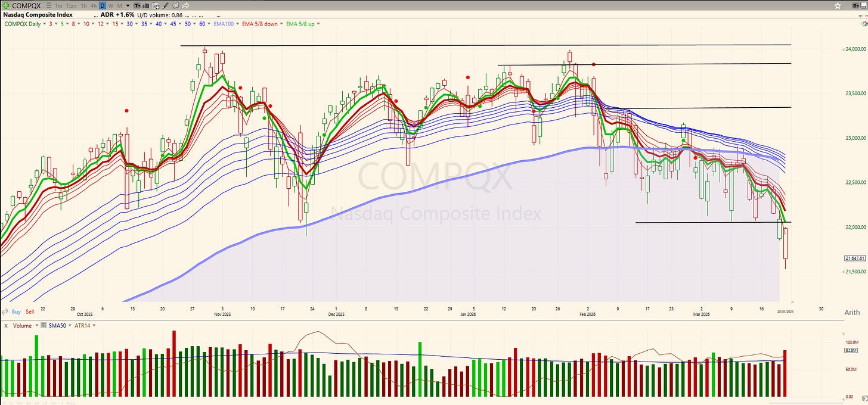This screenshot has width=868, height=405.
Task: Click the Sell link
Action: [30, 311]
